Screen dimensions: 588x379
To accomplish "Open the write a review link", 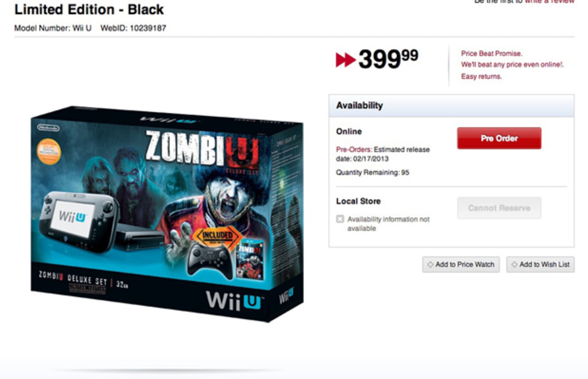I will [550, 2].
